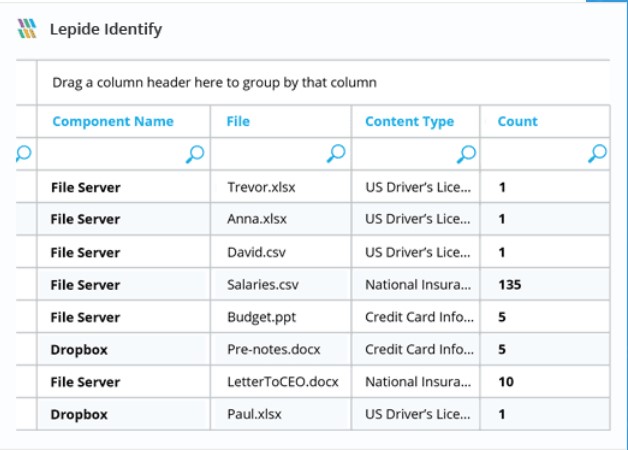Click Credit Card Info... in the Pre-notes.docx row
The height and width of the screenshot is (450, 628).
click(x=419, y=350)
